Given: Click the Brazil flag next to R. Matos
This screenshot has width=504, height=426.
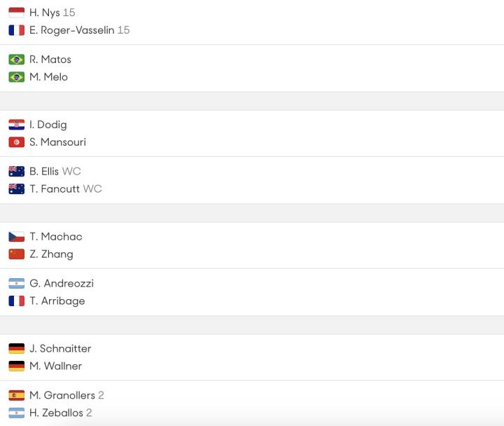Looking at the screenshot, I should tap(16, 60).
